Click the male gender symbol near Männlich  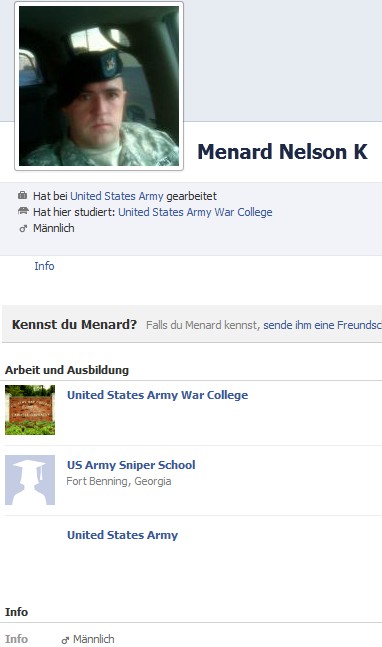pos(23,228)
